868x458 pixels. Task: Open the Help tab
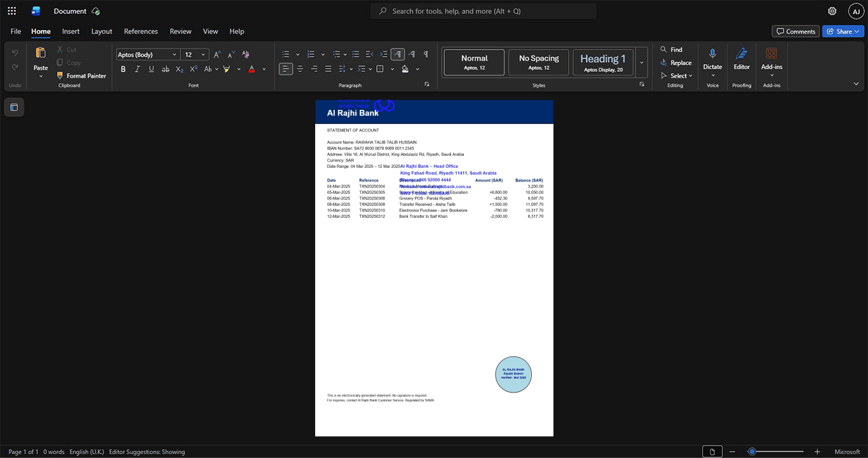pos(236,31)
